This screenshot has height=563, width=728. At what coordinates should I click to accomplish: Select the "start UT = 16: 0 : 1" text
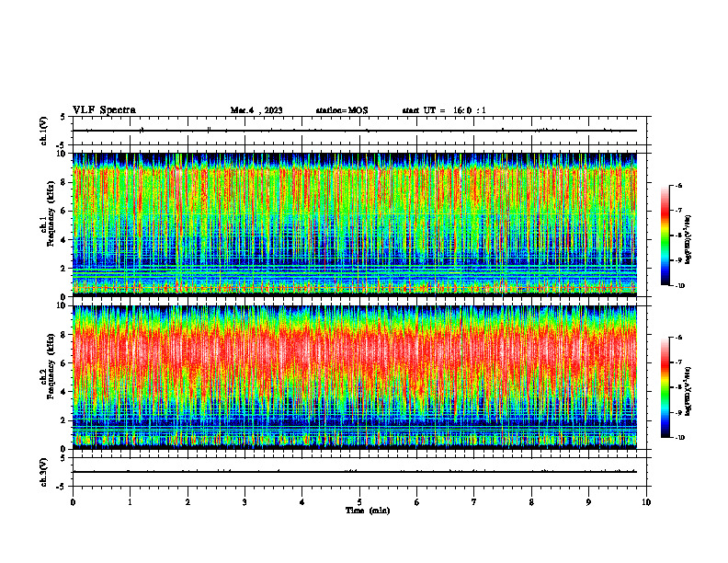click(x=444, y=110)
